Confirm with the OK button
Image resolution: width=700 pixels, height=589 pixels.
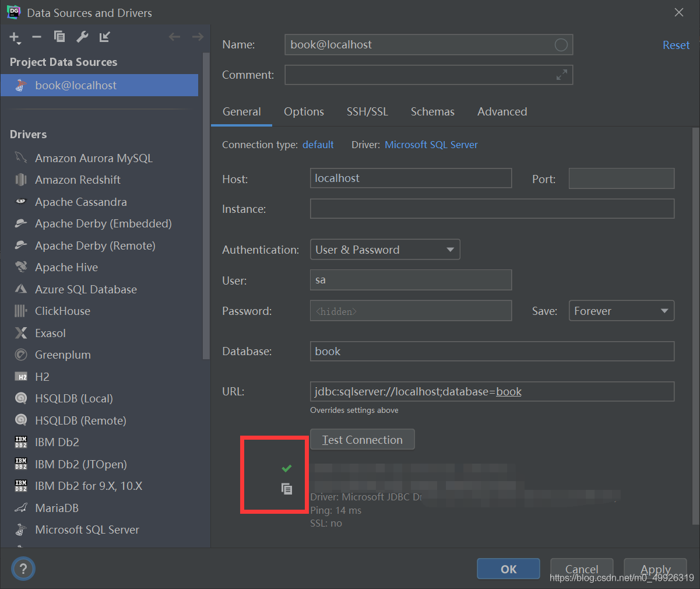click(508, 569)
